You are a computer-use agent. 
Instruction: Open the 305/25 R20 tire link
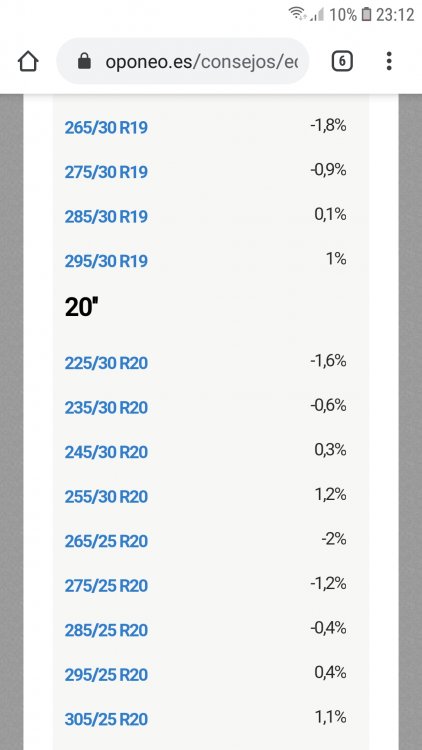pyautogui.click(x=106, y=719)
